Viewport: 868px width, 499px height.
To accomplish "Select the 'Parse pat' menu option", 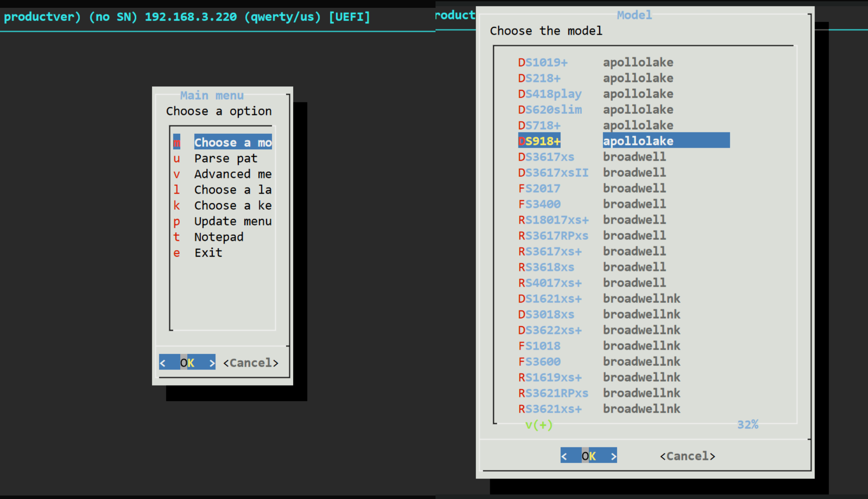I will (226, 159).
